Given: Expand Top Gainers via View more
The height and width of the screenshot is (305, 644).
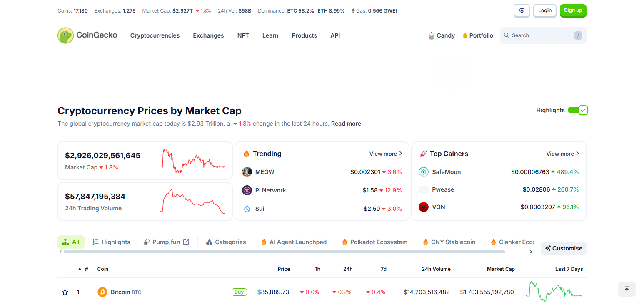Looking at the screenshot, I should 562,154.
